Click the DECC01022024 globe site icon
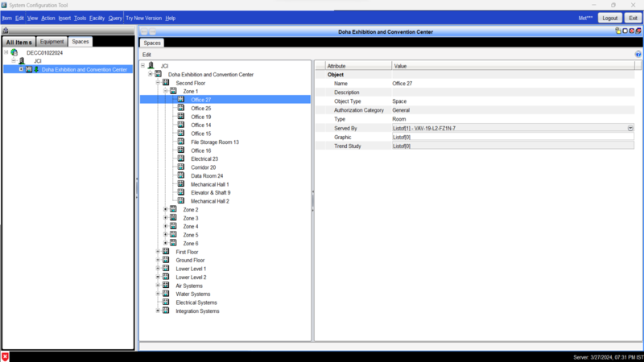Image resolution: width=644 pixels, height=362 pixels. click(14, 53)
